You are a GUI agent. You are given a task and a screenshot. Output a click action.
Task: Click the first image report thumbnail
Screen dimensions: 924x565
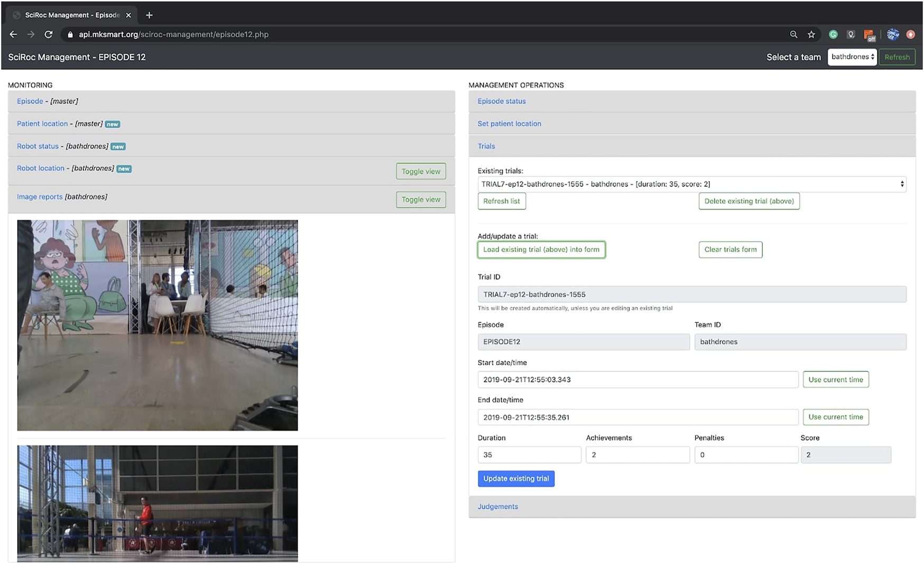(157, 325)
